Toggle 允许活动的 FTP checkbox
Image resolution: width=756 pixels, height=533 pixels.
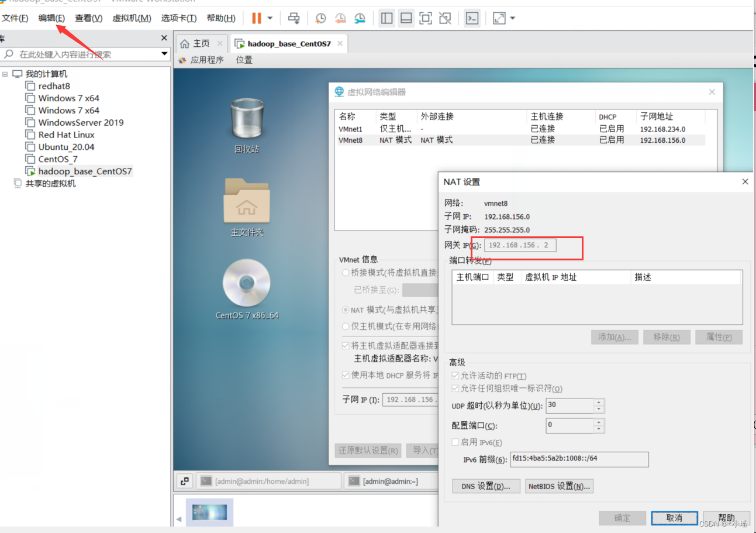tap(455, 376)
